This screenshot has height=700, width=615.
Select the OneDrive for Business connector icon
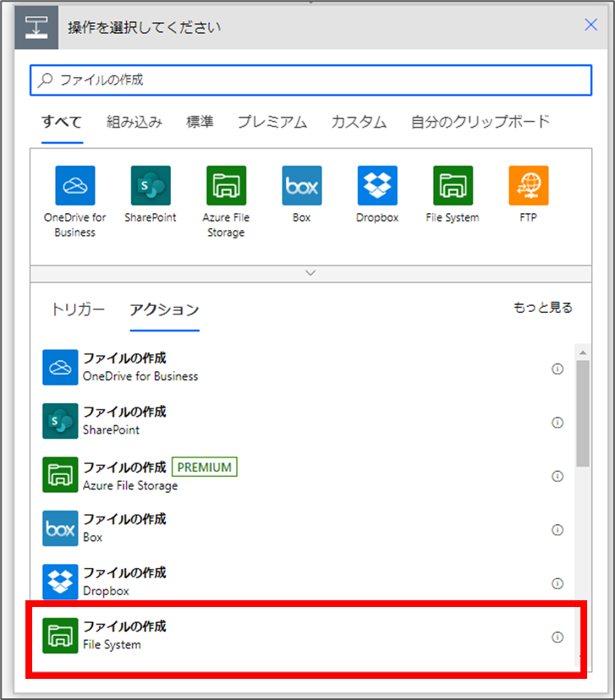(75, 185)
